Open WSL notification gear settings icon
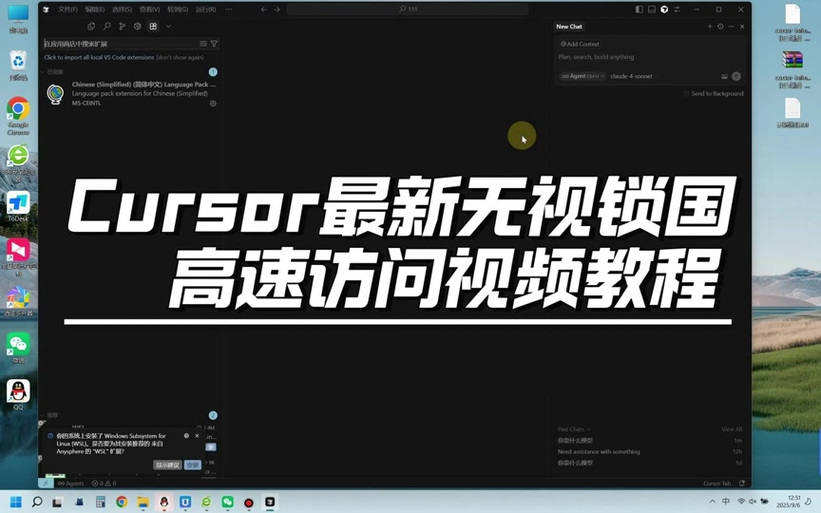The height and width of the screenshot is (513, 821). 186,436
